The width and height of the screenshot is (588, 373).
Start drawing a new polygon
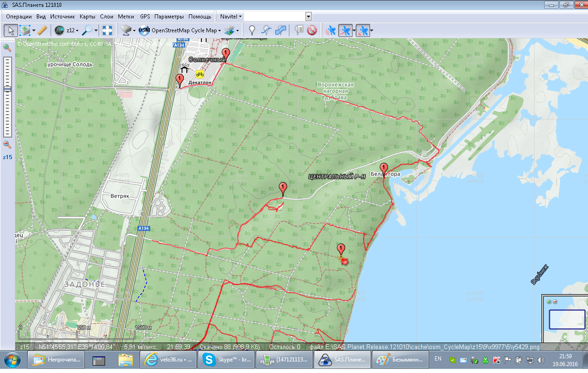pyautogui.click(x=280, y=30)
